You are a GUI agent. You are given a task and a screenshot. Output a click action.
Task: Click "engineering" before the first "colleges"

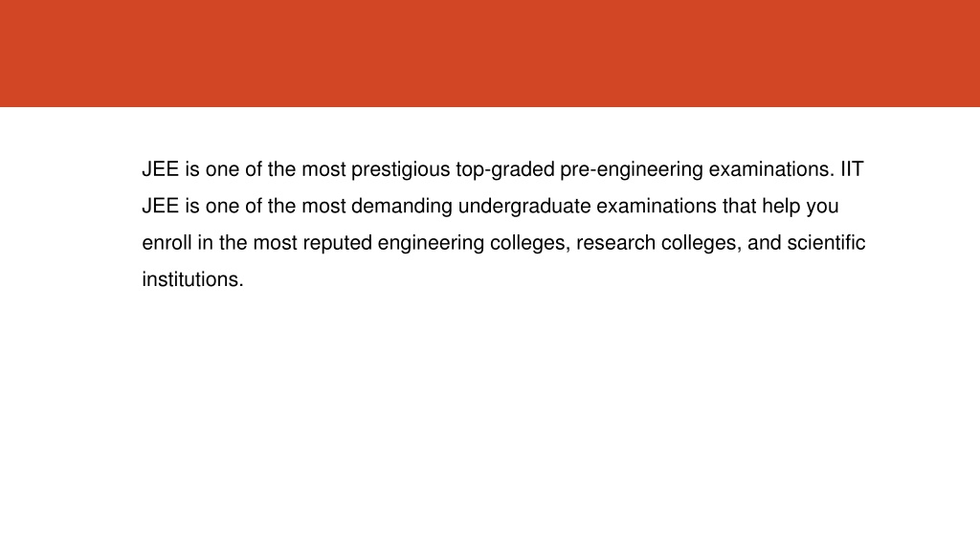click(x=431, y=244)
